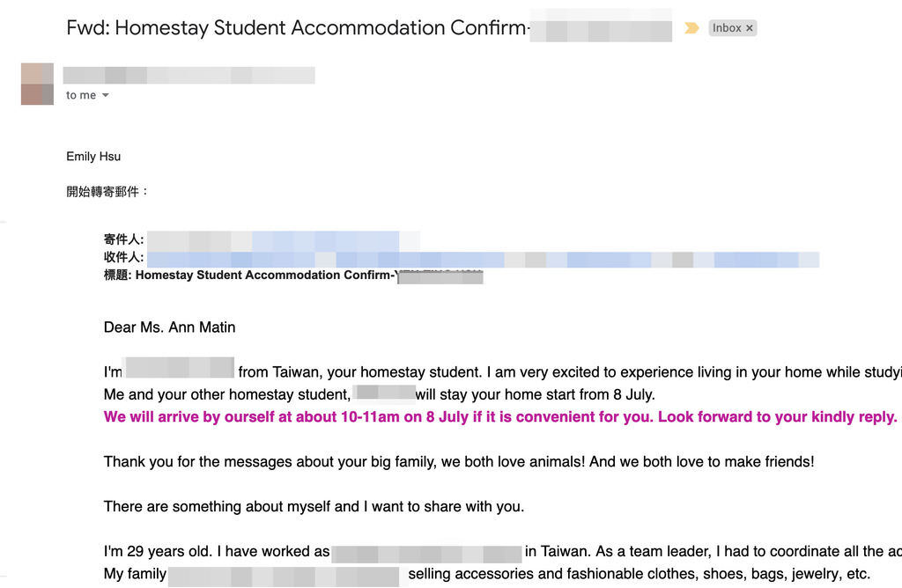Click the blurred sender address after 寄件人

pos(283,239)
